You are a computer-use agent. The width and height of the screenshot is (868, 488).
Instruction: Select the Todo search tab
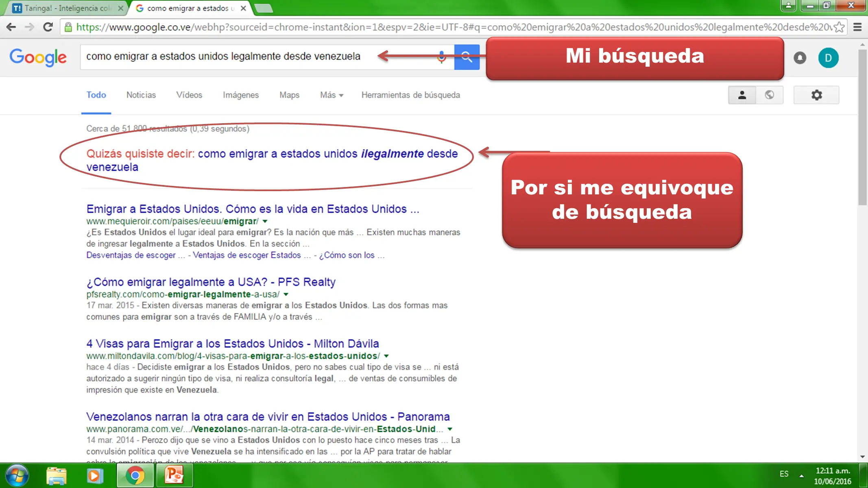click(96, 95)
